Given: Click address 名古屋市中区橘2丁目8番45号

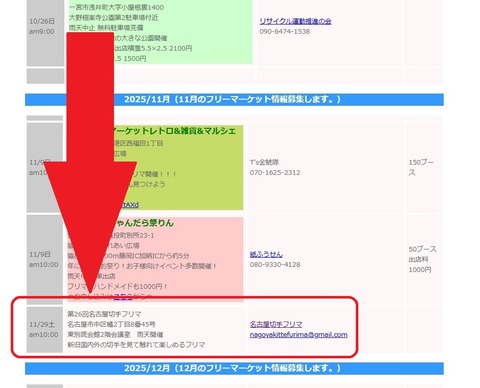Looking at the screenshot, I should [111, 324].
